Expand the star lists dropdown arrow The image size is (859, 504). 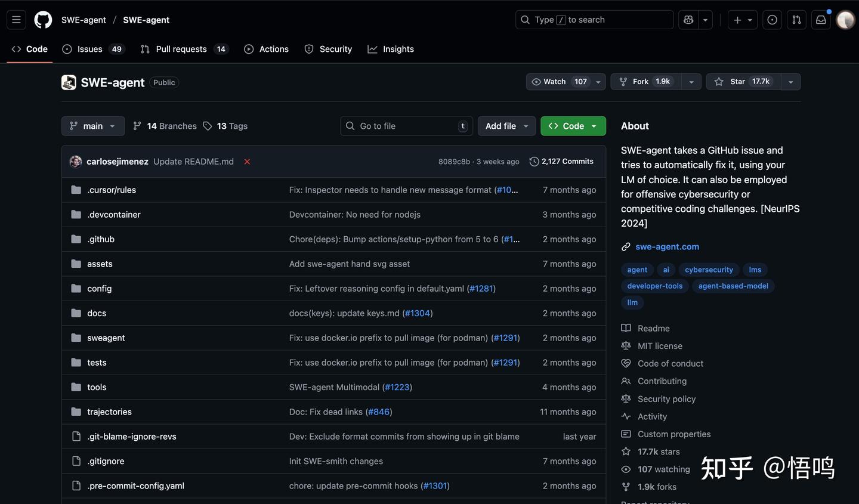[790, 82]
